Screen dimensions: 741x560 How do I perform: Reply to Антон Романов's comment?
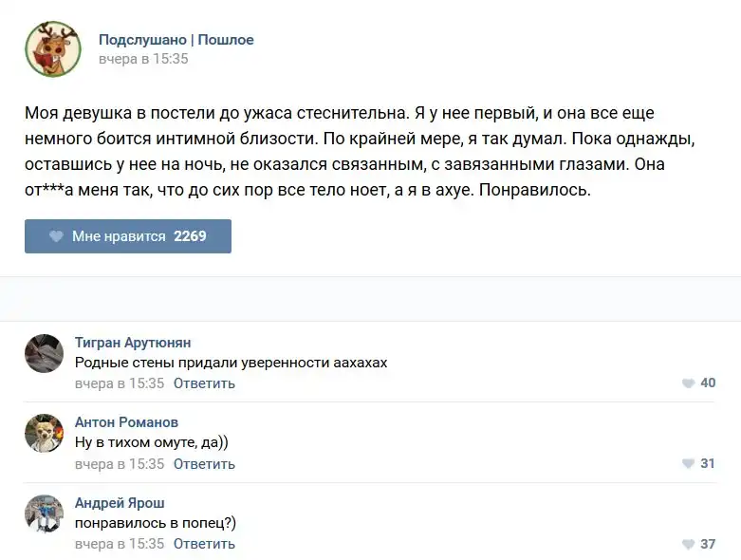(x=204, y=464)
